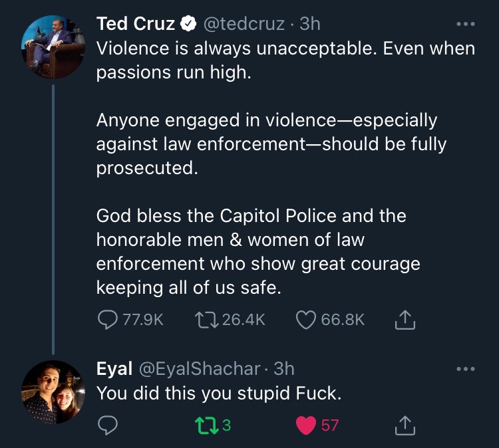Open the 3h timestamp on Eyal's reply

click(284, 369)
